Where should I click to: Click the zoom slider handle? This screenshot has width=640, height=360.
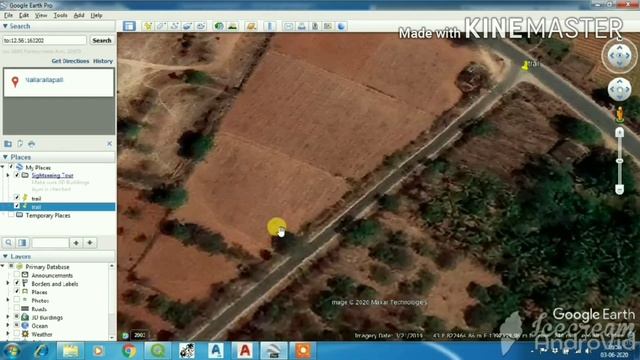click(620, 160)
